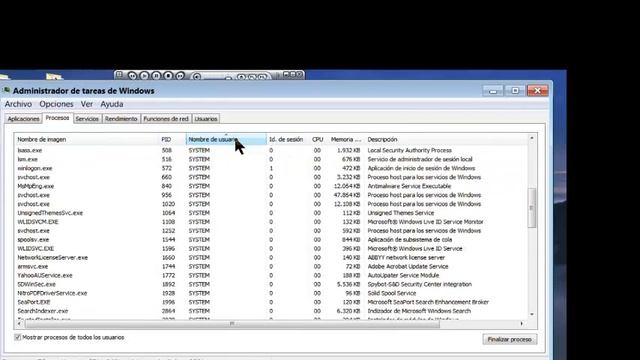Screen dimensions: 640x360
Task: Open the Opciones menu
Action: coord(56,104)
